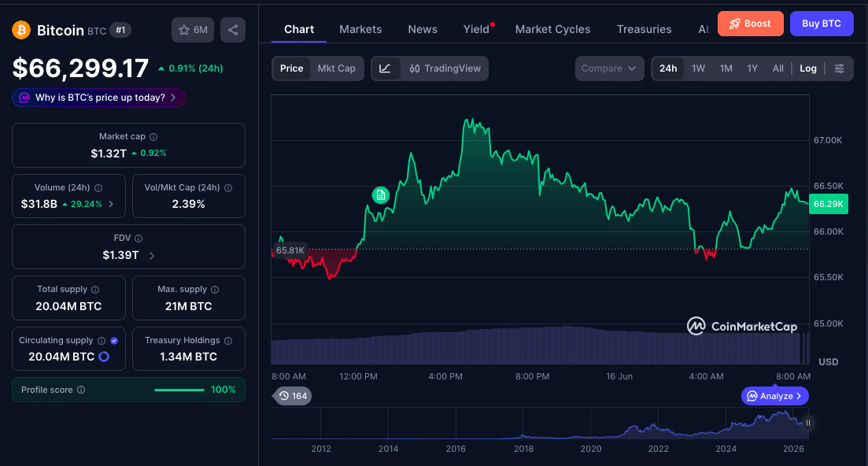Screen dimensions: 868x466
Task: Click the $1.32T market cap value
Action: click(x=109, y=153)
